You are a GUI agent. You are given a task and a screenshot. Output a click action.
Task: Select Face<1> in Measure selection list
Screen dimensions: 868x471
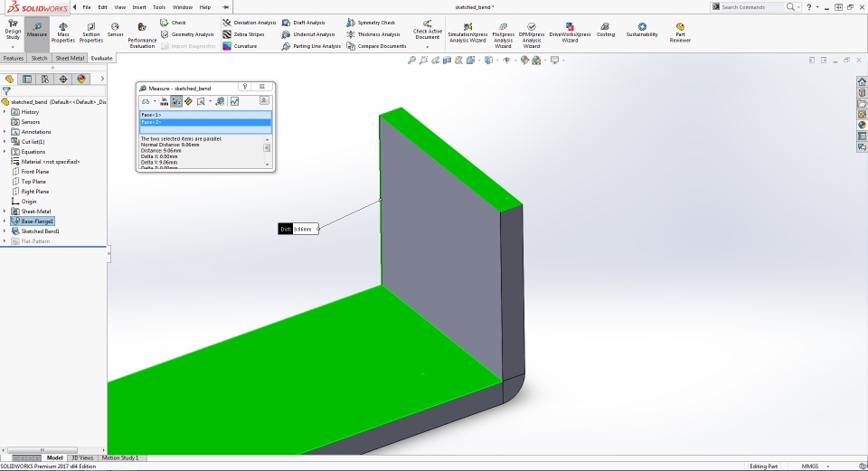[x=205, y=115]
